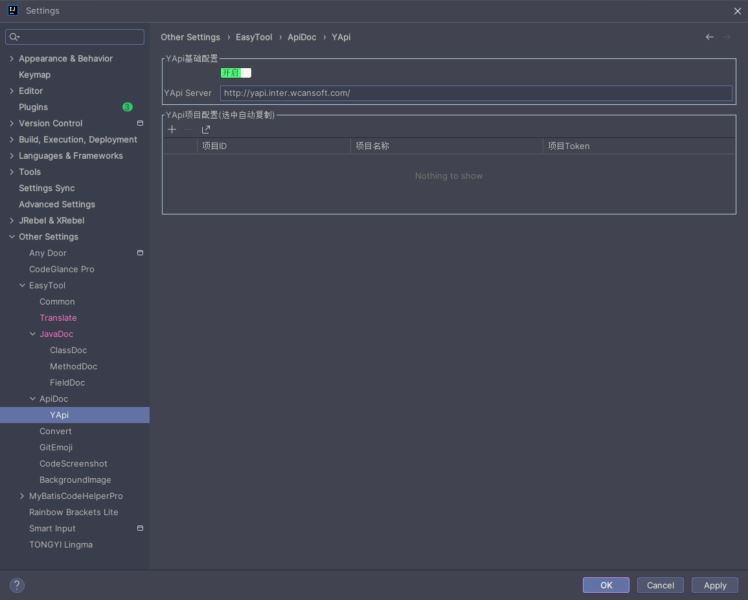The height and width of the screenshot is (600, 748).
Task: Expand the MyBatisCodeHelperPro node
Action: (x=22, y=496)
